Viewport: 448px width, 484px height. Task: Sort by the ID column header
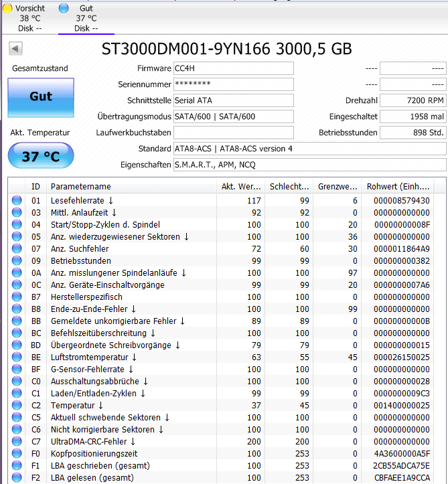click(35, 187)
